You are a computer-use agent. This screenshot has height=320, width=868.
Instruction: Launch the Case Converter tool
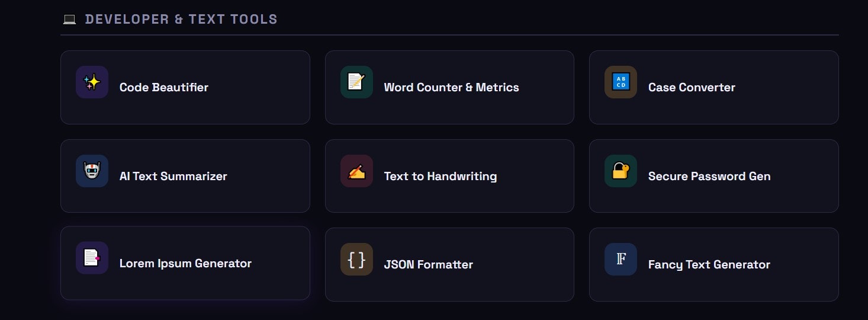(x=714, y=87)
